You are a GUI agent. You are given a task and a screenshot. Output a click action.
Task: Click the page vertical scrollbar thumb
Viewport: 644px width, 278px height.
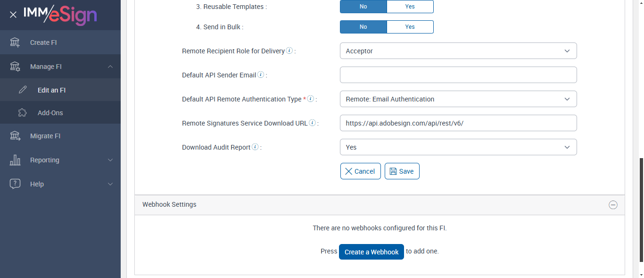tap(641, 209)
